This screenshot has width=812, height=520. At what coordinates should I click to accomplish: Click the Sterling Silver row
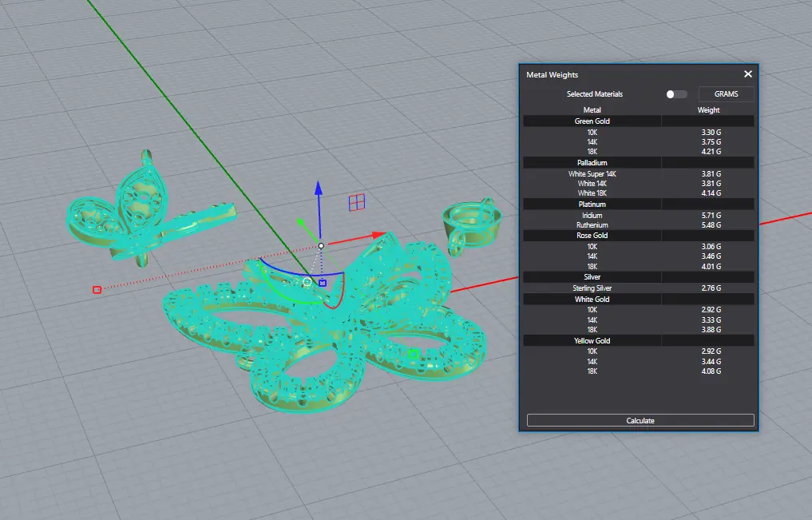coord(639,288)
